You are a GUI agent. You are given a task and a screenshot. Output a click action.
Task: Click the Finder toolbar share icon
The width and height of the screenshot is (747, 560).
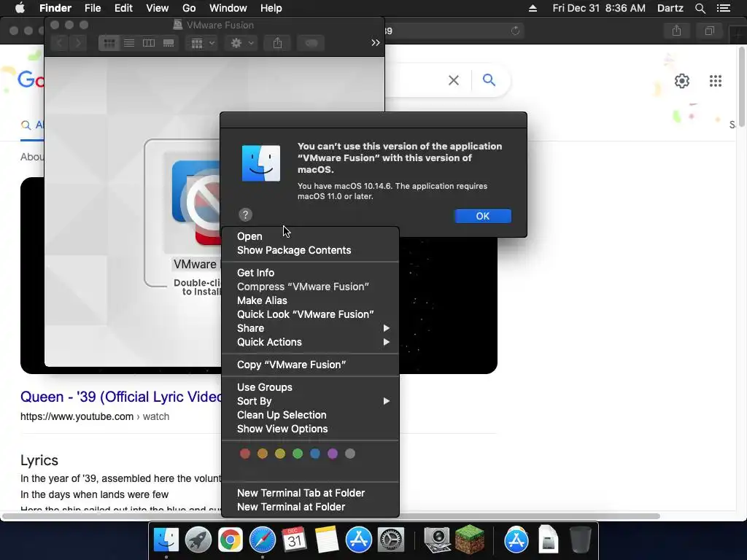point(277,43)
